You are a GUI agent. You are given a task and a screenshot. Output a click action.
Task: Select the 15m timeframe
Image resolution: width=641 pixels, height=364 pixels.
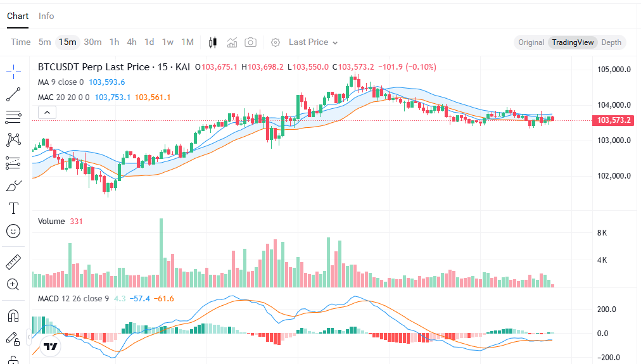click(x=67, y=42)
